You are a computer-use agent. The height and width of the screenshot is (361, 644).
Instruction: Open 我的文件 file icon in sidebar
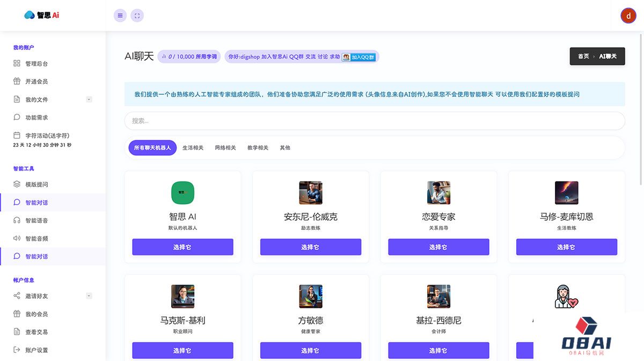(x=17, y=99)
